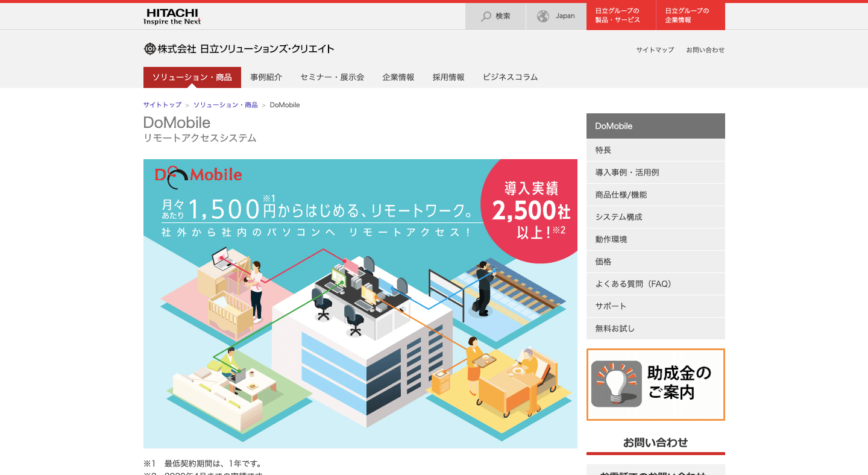Select the 採用情報 nav item
868x475 pixels.
[448, 77]
